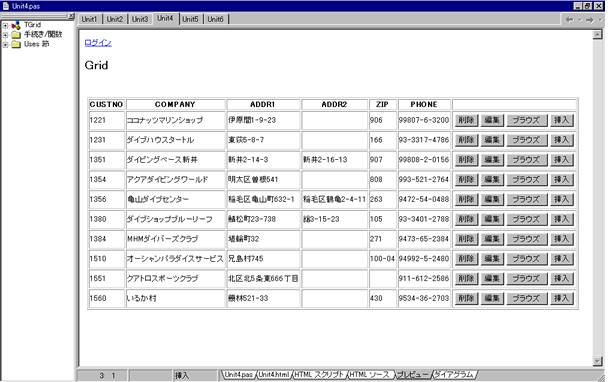
Task: Click 削除 for customer 1221
Action: coord(466,120)
